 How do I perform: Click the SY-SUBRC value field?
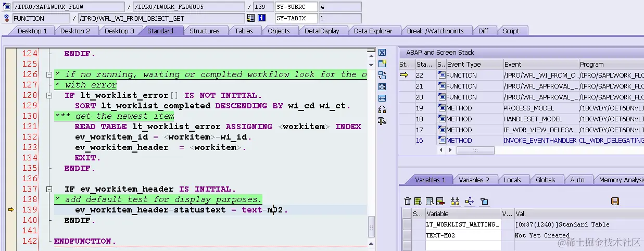click(x=340, y=7)
